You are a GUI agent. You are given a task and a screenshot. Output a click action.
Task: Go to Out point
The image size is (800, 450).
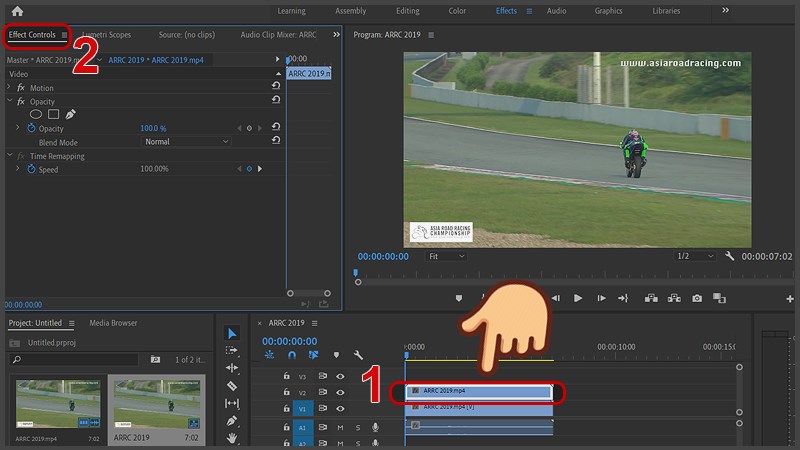pyautogui.click(x=623, y=298)
